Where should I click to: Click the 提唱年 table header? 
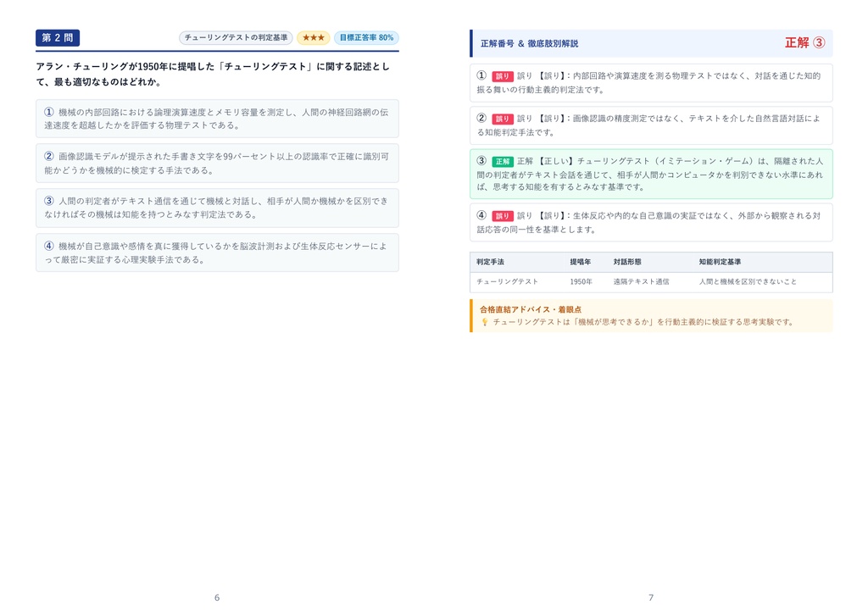[x=580, y=262]
